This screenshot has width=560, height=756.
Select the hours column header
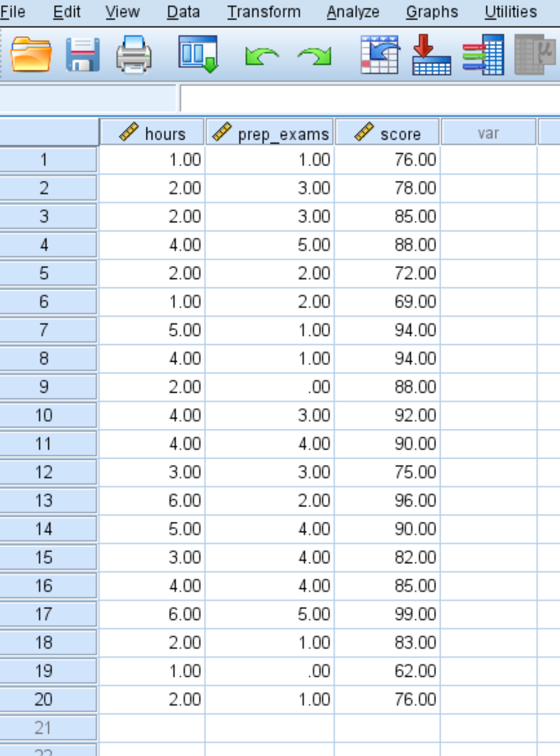tap(152, 133)
